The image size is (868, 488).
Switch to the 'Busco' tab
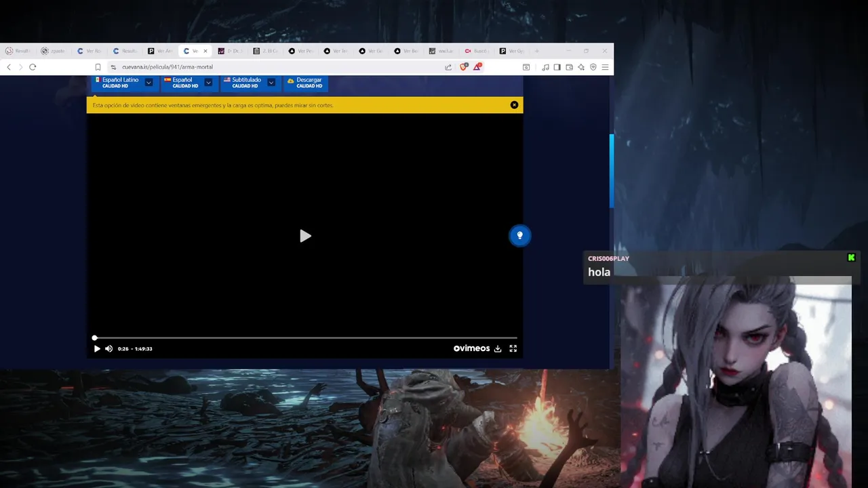coord(477,51)
